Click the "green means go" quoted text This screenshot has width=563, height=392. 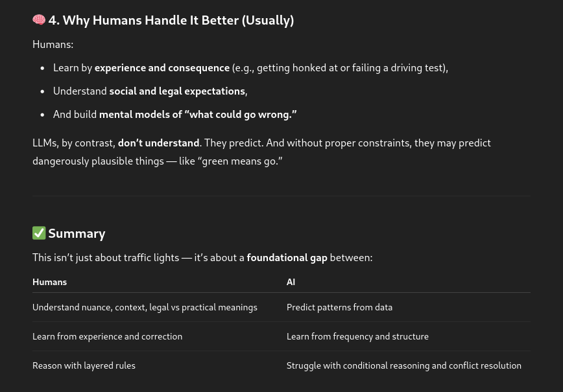[240, 161]
